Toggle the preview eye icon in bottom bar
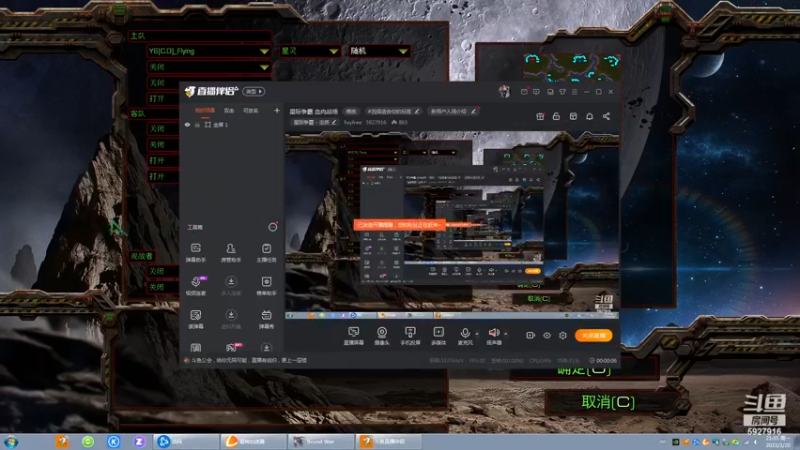 pos(546,335)
